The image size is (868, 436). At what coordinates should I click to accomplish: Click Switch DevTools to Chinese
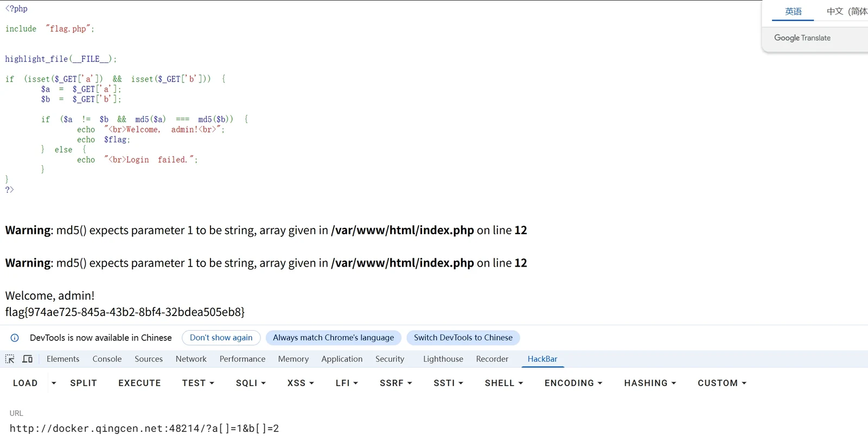pyautogui.click(x=463, y=338)
